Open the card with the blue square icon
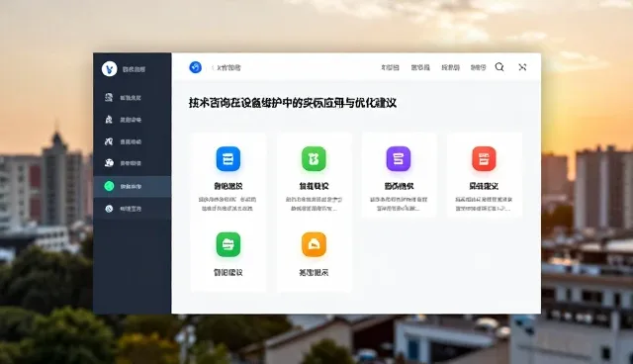This screenshot has width=633, height=364. point(228,175)
